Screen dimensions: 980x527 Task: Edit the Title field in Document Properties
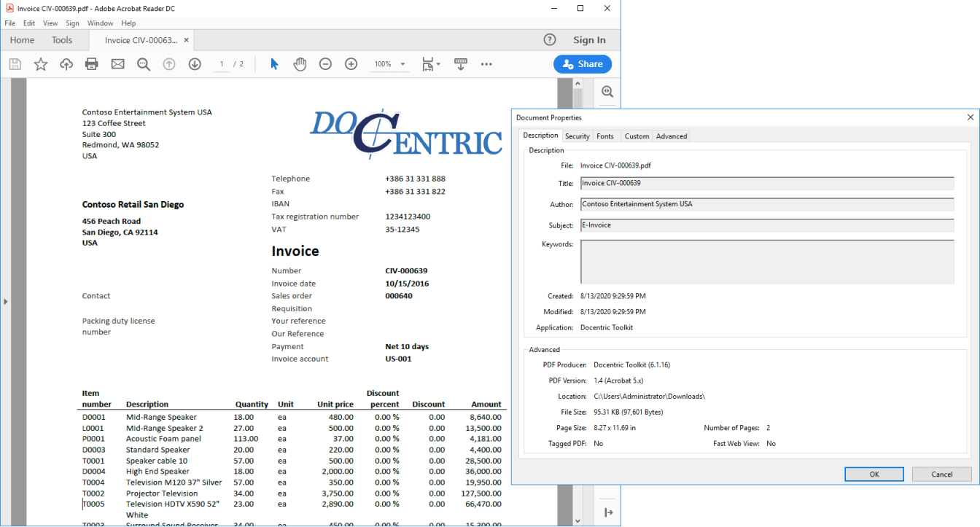click(x=766, y=183)
